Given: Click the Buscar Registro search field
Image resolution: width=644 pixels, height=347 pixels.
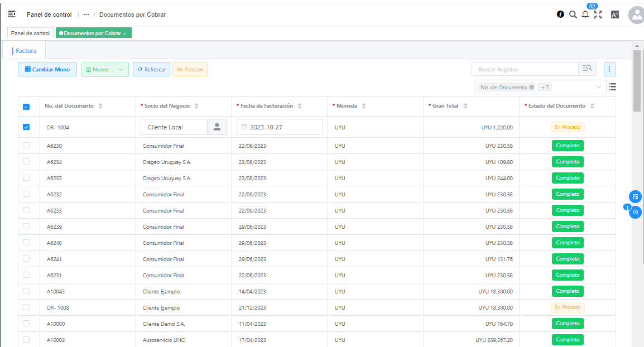Looking at the screenshot, I should [525, 69].
